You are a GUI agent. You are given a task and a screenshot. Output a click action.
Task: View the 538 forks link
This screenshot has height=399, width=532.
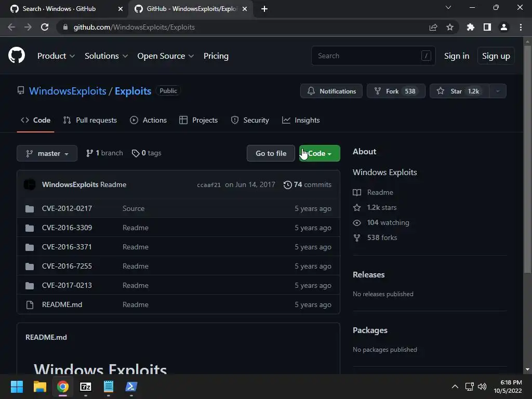coord(375,237)
